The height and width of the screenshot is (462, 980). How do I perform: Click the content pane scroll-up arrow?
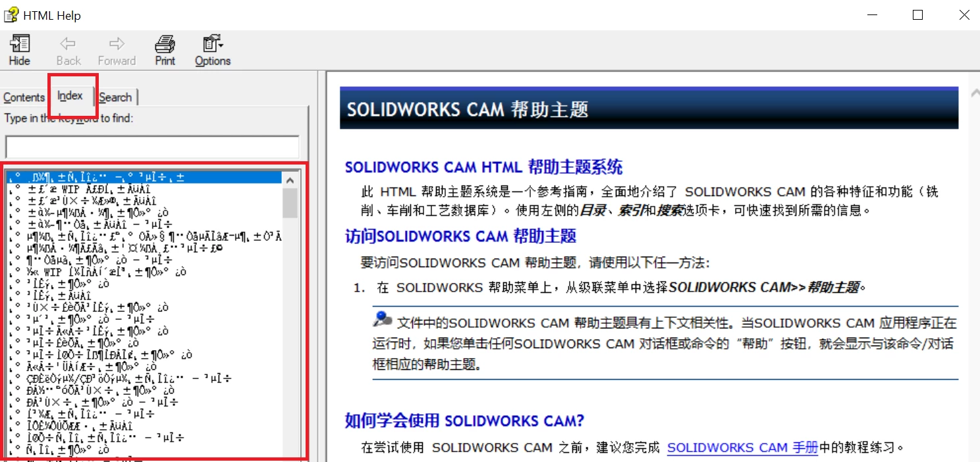tap(974, 93)
